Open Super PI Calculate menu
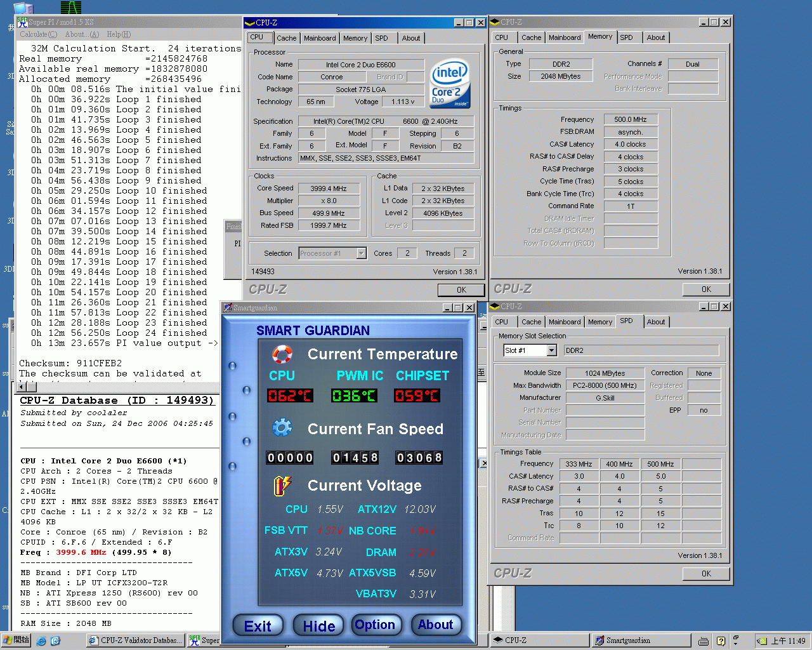Screen dimensions: 812x650 pos(38,34)
